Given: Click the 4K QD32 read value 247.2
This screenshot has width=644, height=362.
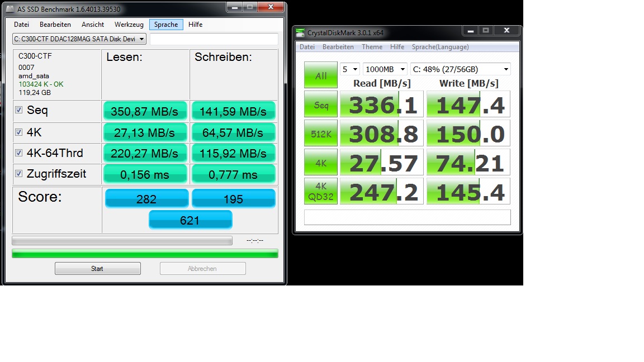Looking at the screenshot, I should pos(382,191).
